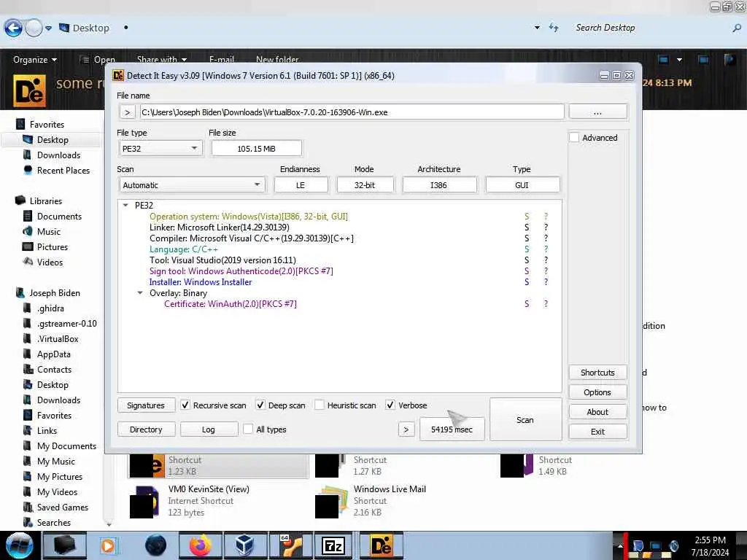Uncheck Recursive scan
This screenshot has width=747, height=560.
pyautogui.click(x=185, y=405)
